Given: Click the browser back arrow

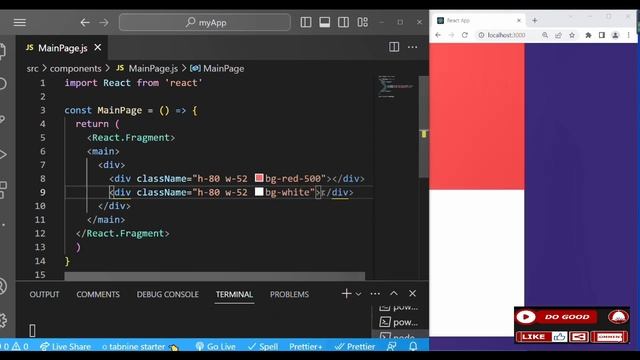Looking at the screenshot, I should click(x=438, y=35).
